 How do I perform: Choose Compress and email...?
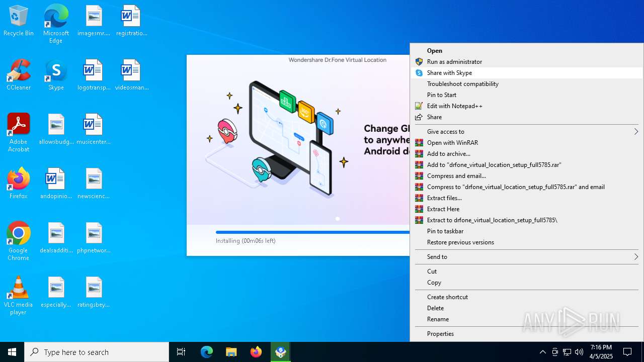tap(528, 175)
